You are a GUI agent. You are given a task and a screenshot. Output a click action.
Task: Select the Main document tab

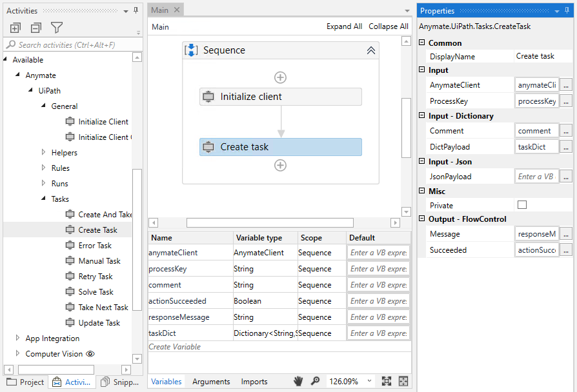pos(160,10)
